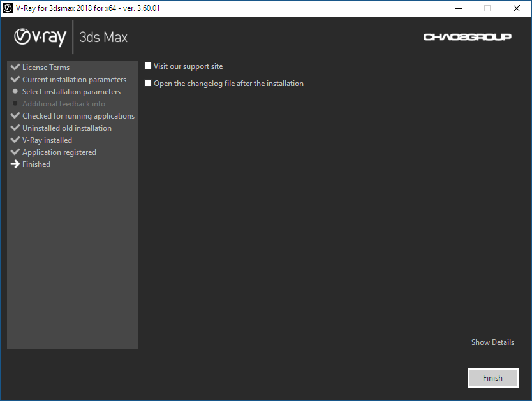The image size is (532, 401).
Task: Click the 3ds Max title text
Action: [103, 37]
